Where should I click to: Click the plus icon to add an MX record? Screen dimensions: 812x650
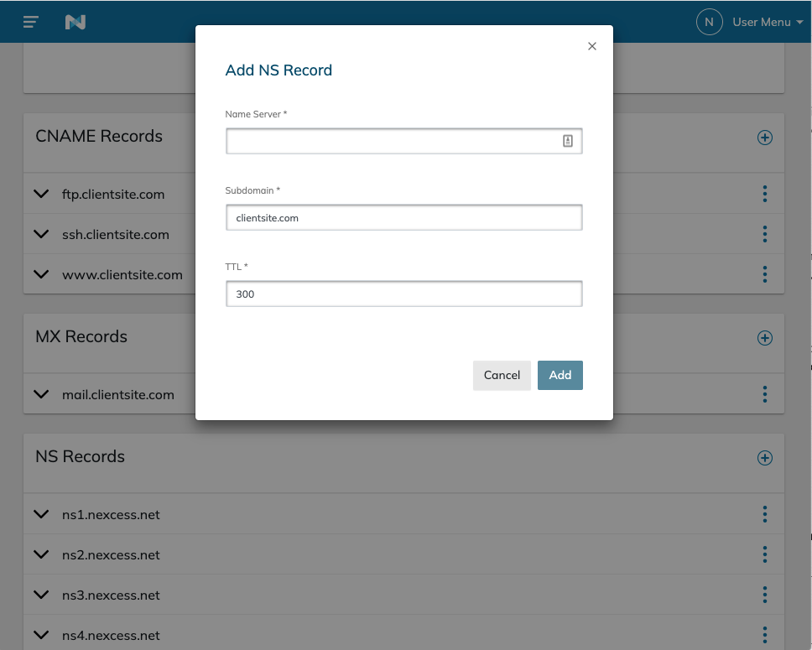[764, 338]
